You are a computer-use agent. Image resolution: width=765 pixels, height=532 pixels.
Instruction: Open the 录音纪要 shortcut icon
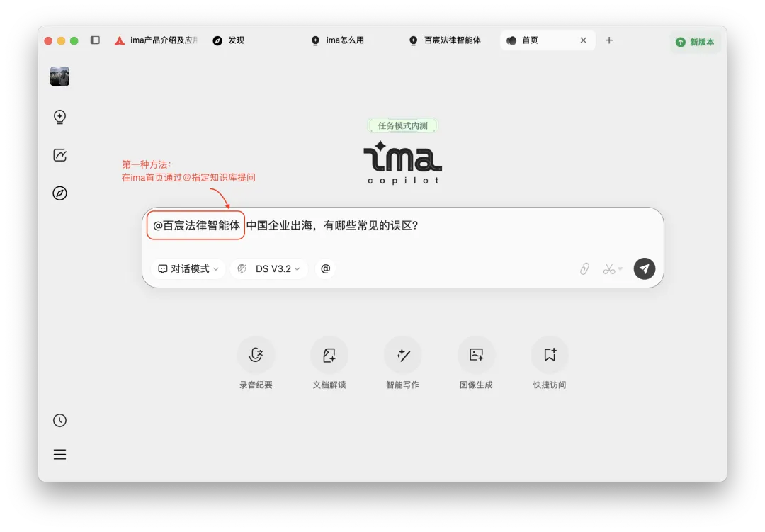click(x=256, y=355)
